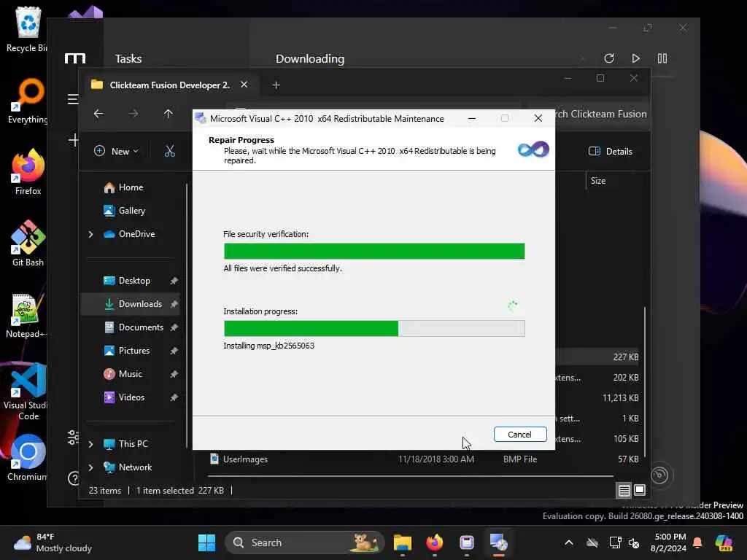The image size is (747, 560).
Task: Click the speed gauge icon in download manager
Action: [659, 475]
